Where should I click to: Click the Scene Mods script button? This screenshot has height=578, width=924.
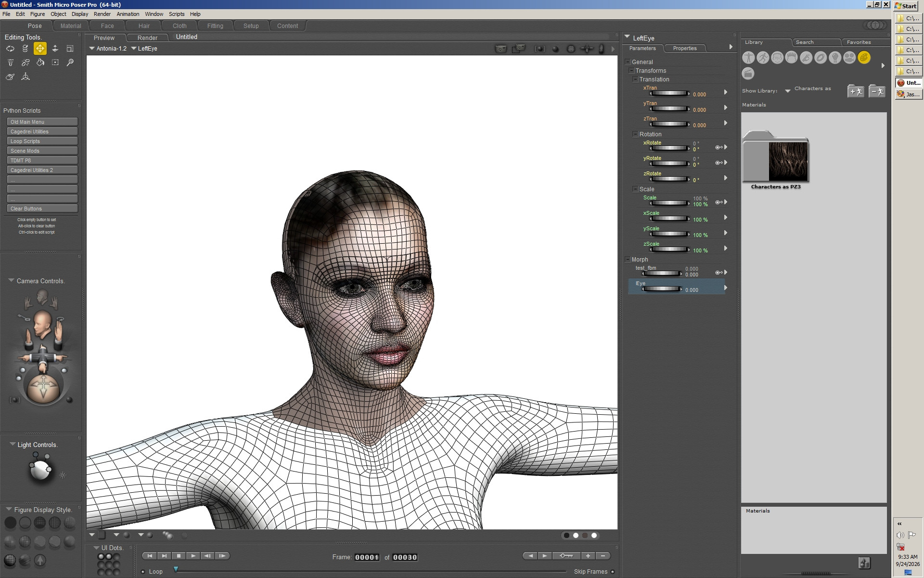click(x=42, y=151)
